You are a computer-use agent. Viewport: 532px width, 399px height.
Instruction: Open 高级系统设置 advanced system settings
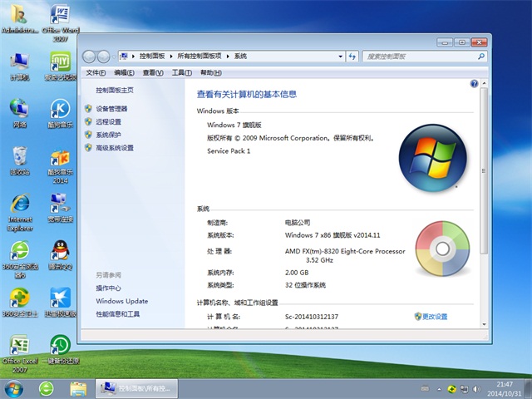114,148
